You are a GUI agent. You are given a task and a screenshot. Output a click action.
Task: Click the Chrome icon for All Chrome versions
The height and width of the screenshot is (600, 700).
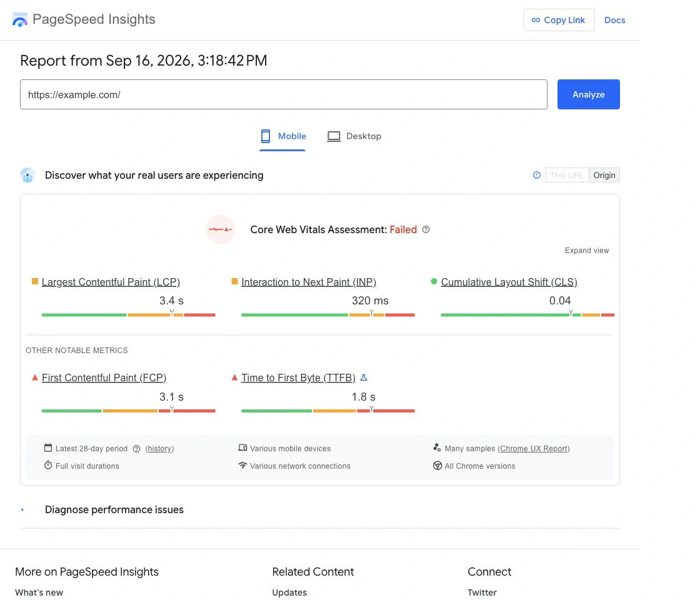pyautogui.click(x=437, y=466)
